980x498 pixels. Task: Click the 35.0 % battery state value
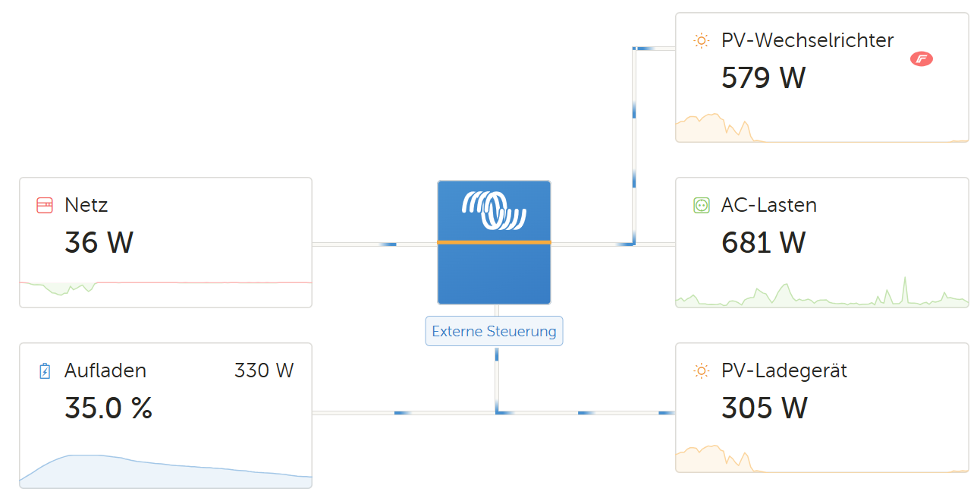tap(108, 408)
